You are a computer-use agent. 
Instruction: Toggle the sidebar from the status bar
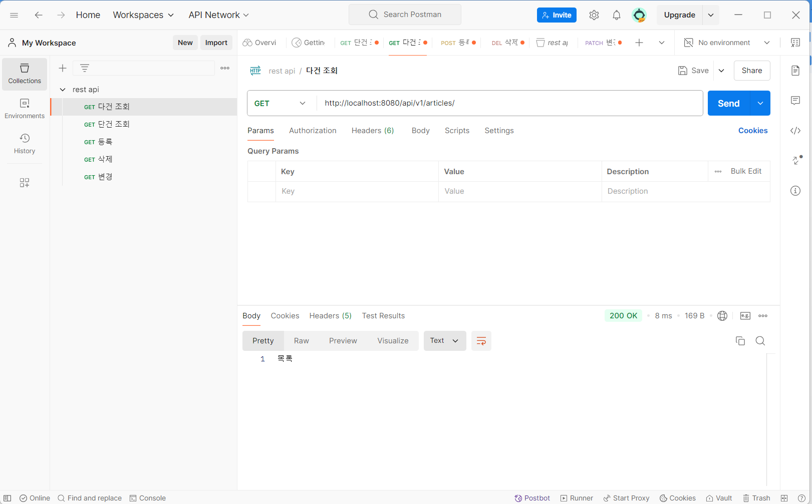pos(8,498)
